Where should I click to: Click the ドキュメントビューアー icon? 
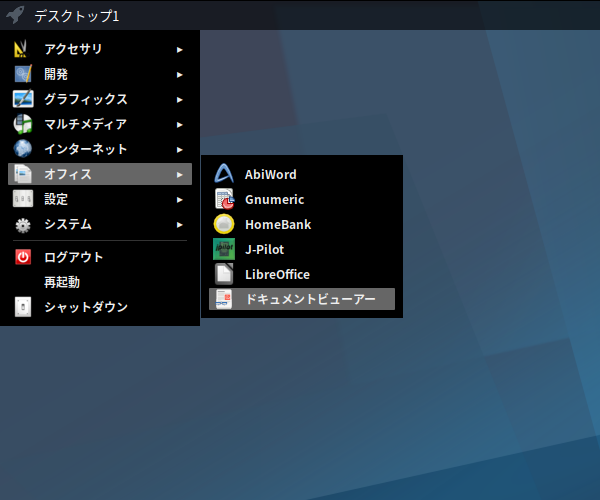point(224,299)
